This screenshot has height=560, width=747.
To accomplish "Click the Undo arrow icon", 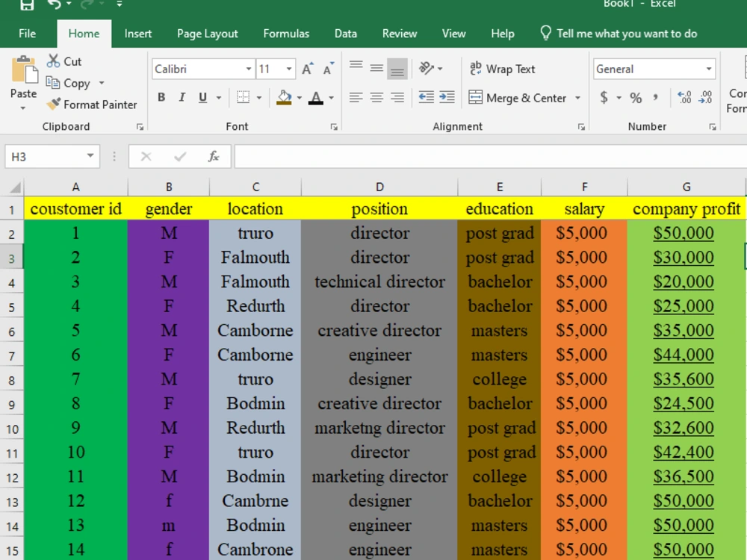I will [54, 4].
